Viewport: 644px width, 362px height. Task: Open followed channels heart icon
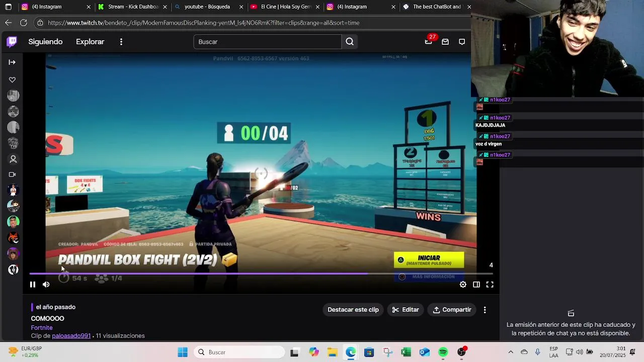pyautogui.click(x=12, y=80)
